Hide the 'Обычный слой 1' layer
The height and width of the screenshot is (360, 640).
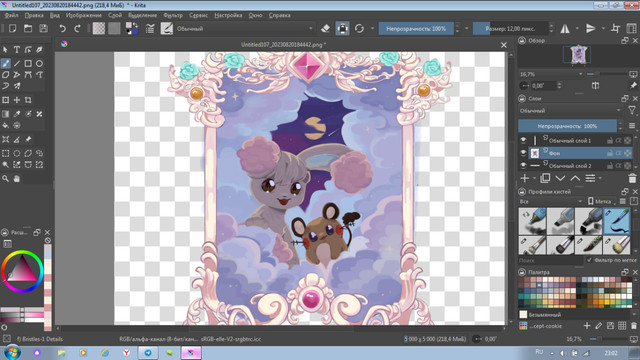tap(523, 140)
